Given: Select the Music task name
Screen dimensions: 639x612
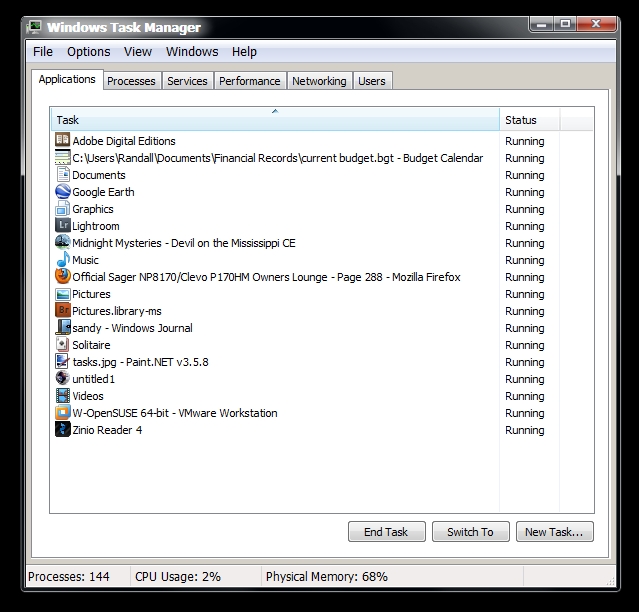Looking at the screenshot, I should pyautogui.click(x=86, y=260).
